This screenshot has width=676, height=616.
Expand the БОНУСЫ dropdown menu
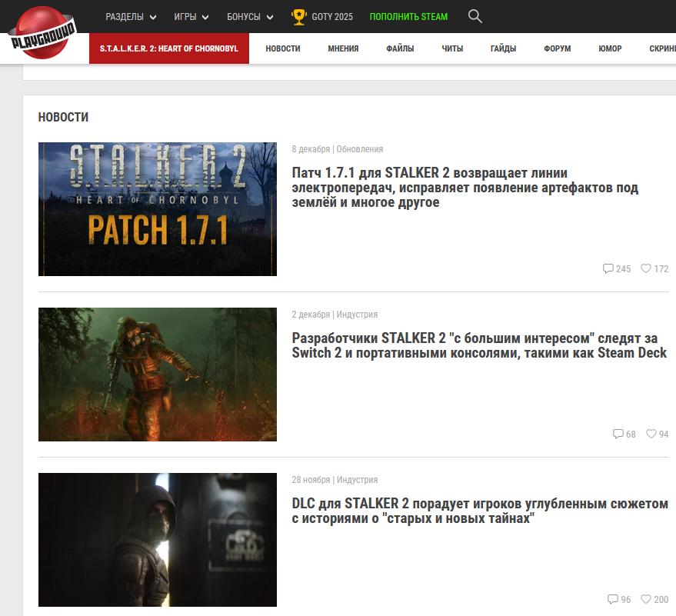click(250, 17)
